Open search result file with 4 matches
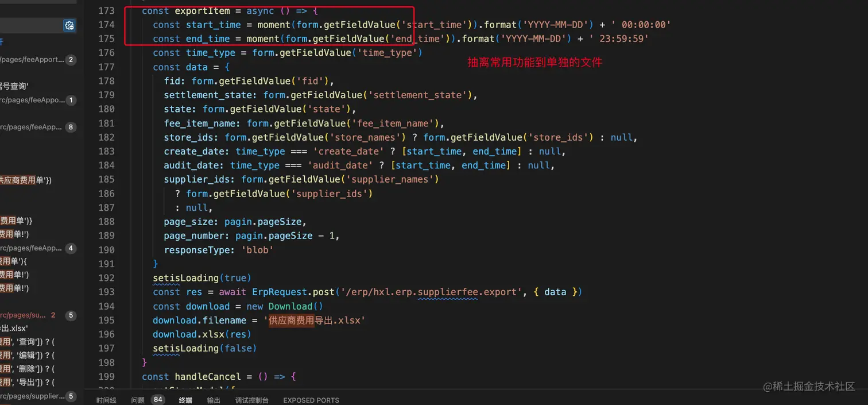This screenshot has width=868, height=405. (x=38, y=248)
